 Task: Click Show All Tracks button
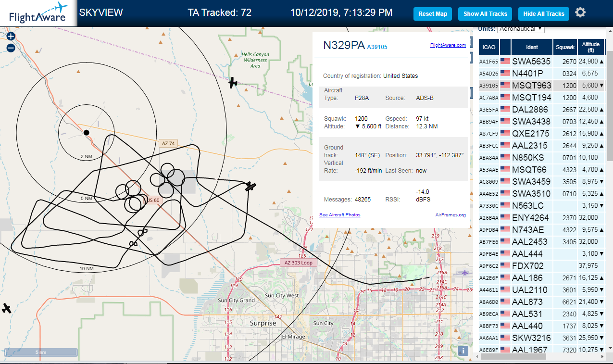[486, 14]
